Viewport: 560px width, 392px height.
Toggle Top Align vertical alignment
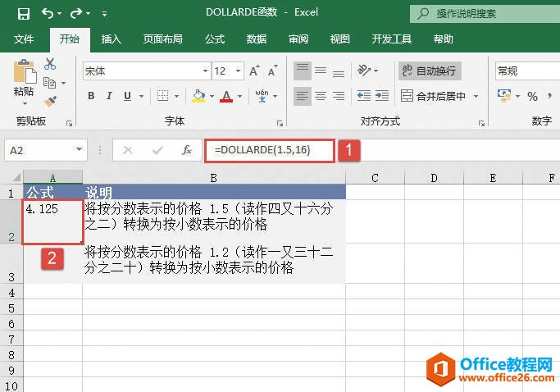point(303,71)
